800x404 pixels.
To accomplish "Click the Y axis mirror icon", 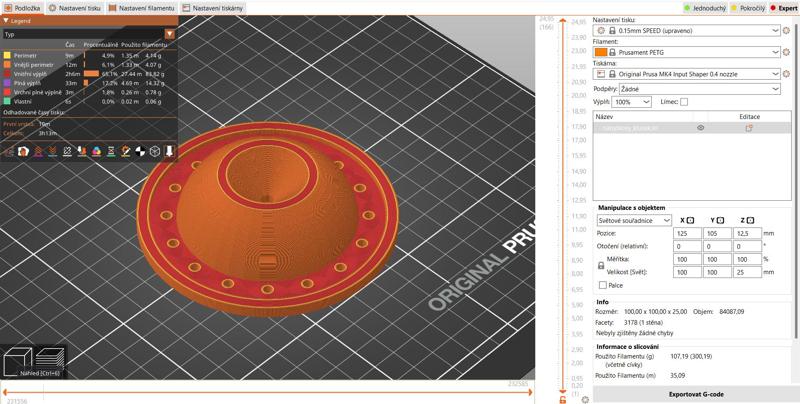I will pos(720,220).
